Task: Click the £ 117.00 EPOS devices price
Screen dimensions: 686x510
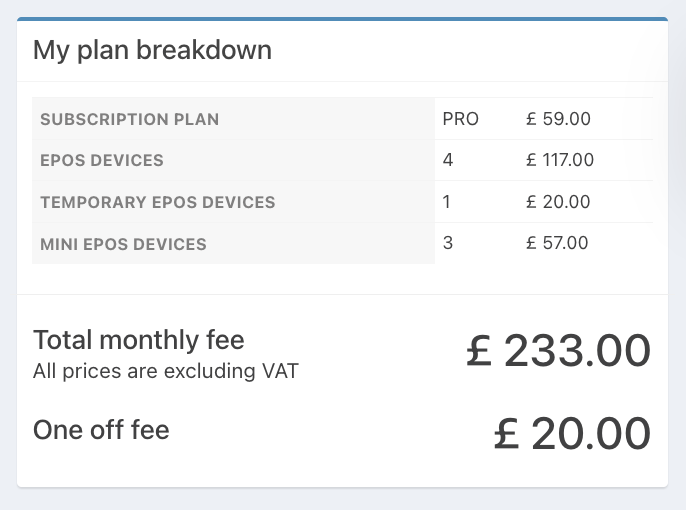Action: click(560, 160)
